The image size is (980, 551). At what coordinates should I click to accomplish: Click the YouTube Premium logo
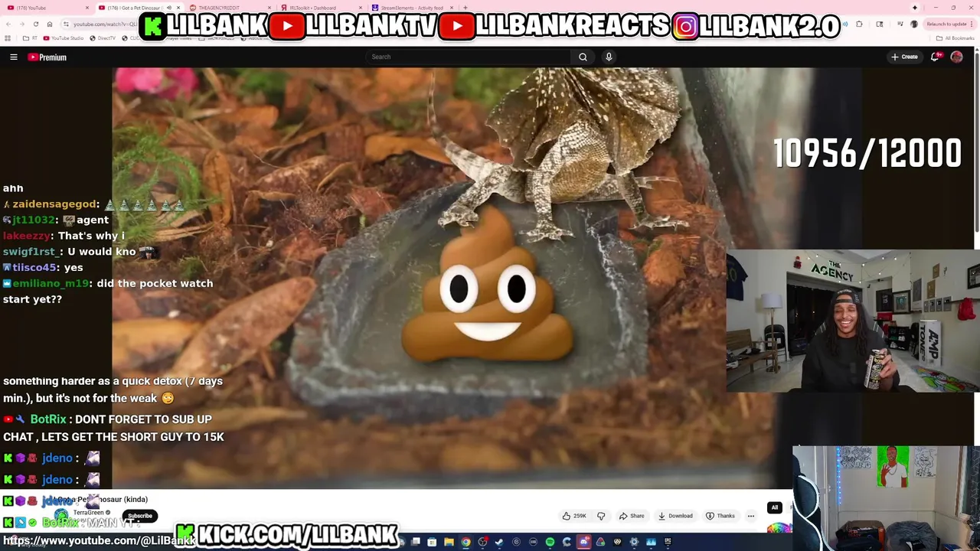tap(47, 57)
